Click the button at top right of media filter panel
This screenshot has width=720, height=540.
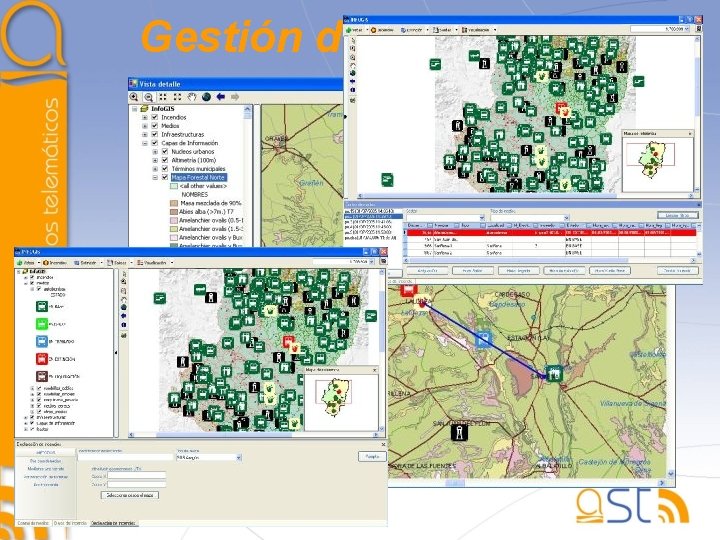[677, 215]
